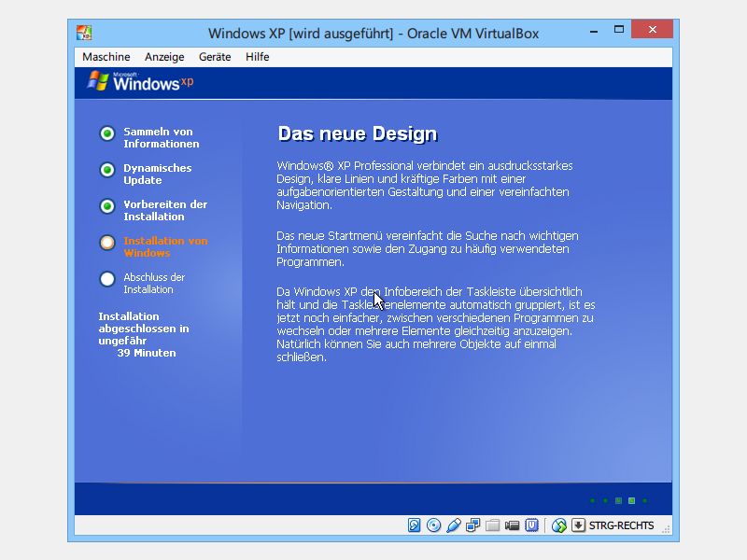Click the VirtualBox XP window icon
Screen dimensions: 747x560
click(x=84, y=33)
